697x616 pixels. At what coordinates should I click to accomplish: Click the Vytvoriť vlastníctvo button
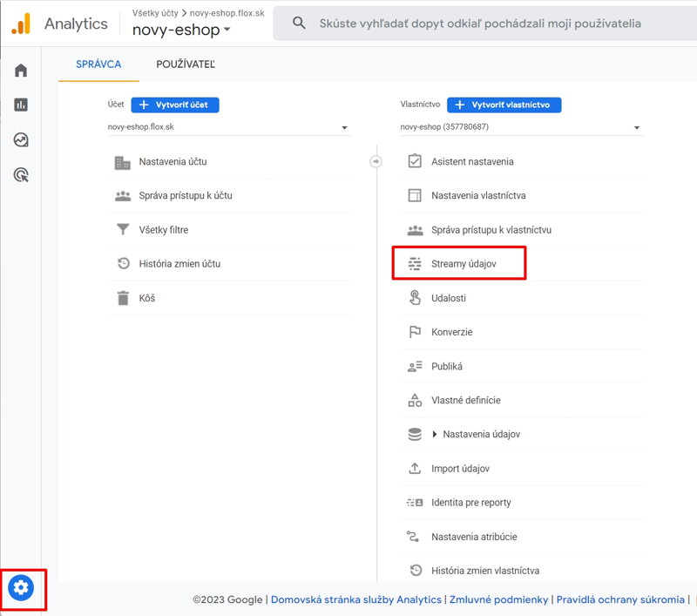[x=504, y=105]
